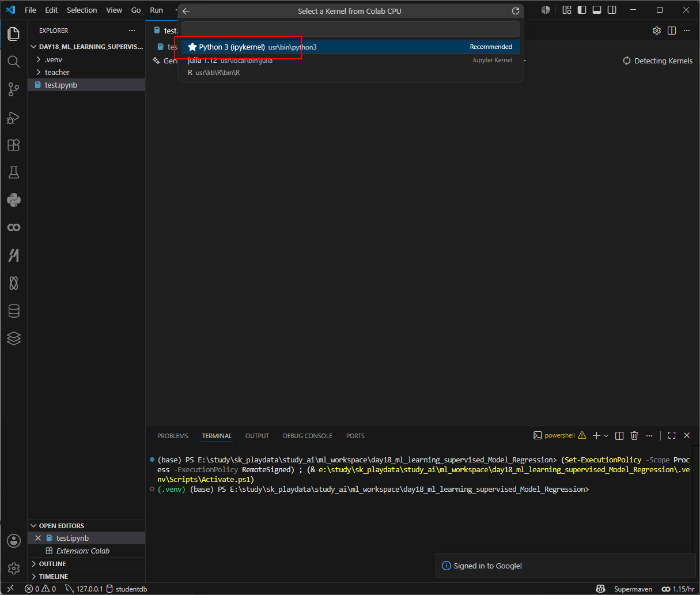Open the Accounts icon in activity bar
The width and height of the screenshot is (700, 595).
click(14, 541)
